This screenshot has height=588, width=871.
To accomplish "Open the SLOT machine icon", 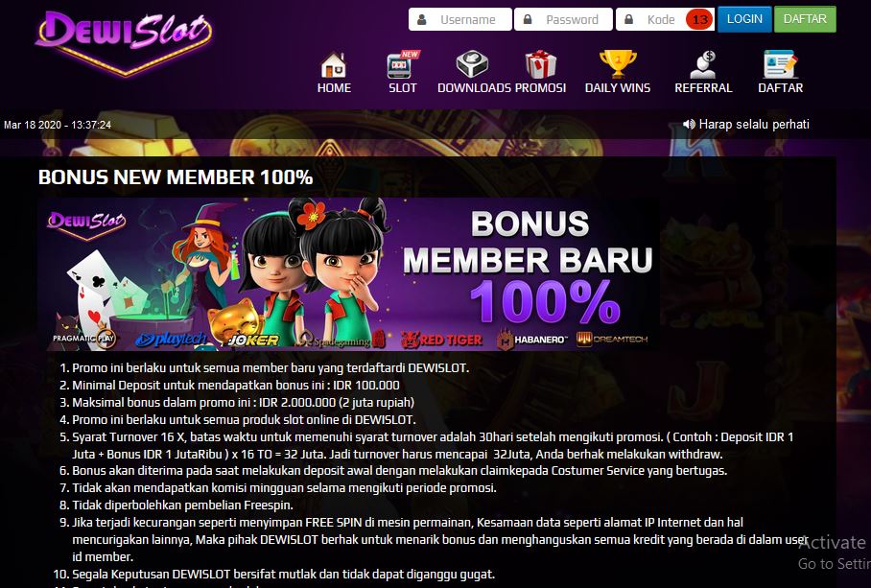I will point(403,64).
